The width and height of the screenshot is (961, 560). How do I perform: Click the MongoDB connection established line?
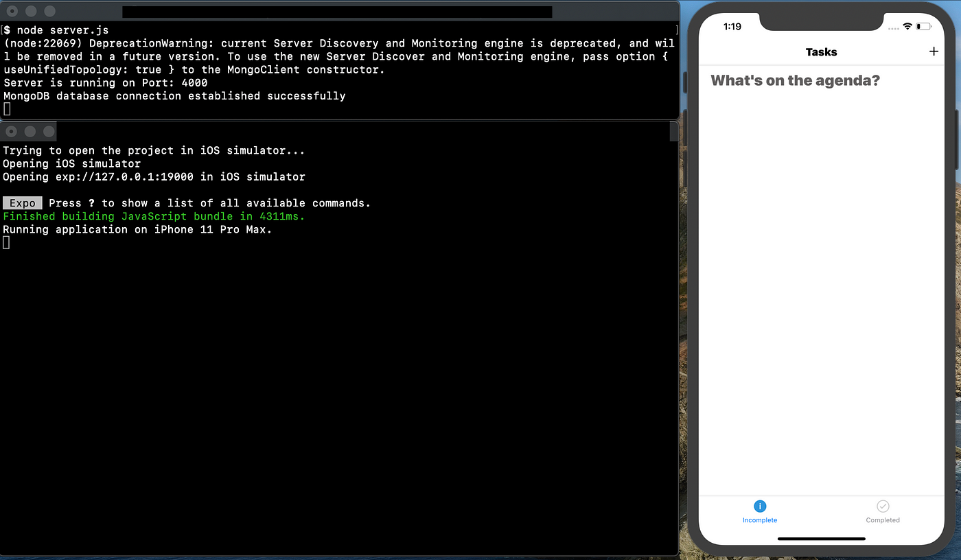click(x=174, y=96)
